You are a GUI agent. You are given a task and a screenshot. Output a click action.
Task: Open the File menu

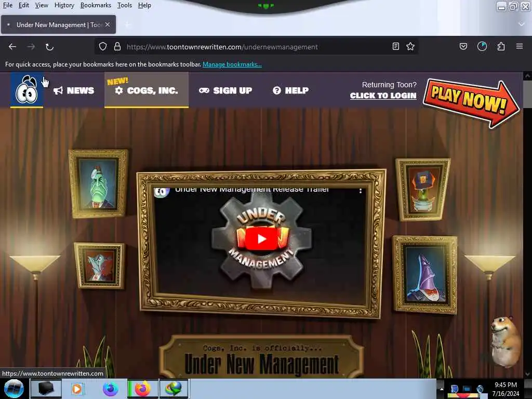click(7, 5)
